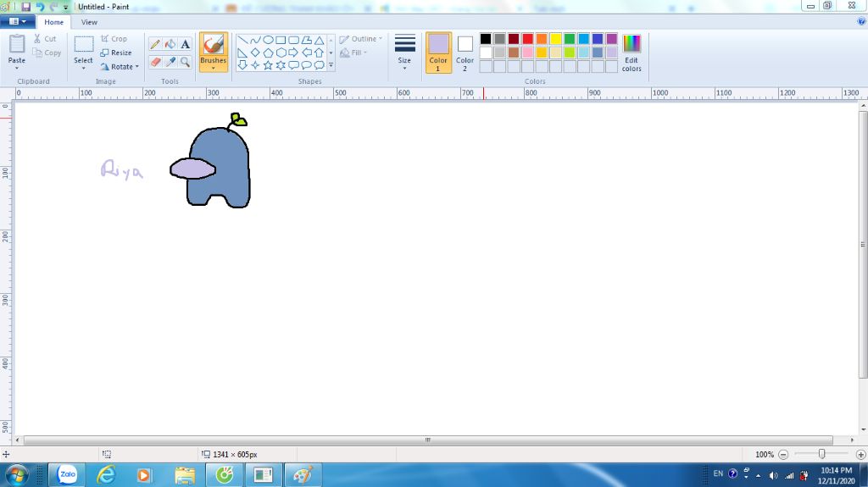868x487 pixels.
Task: Pick the yellow color swatch
Action: pyautogui.click(x=556, y=39)
